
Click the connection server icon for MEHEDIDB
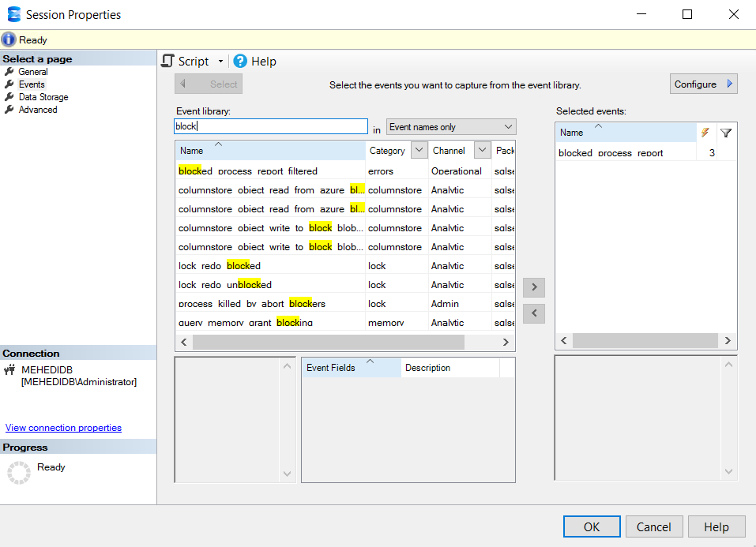coord(10,369)
